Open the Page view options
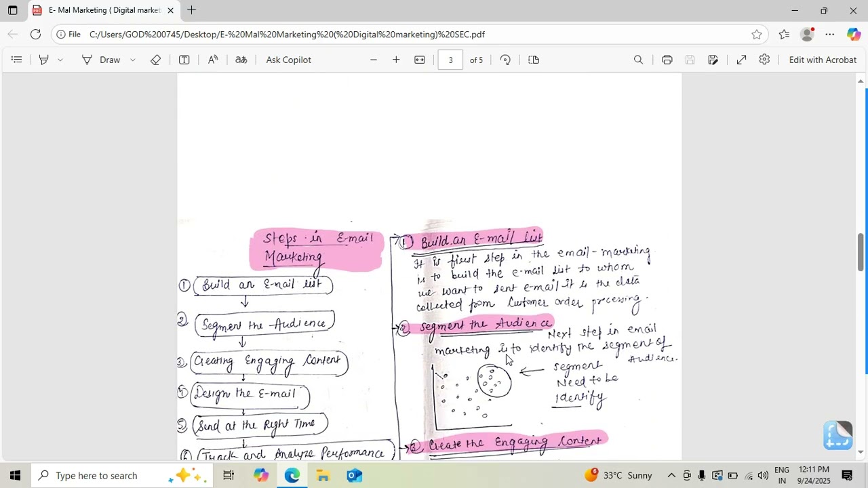This screenshot has width=868, height=488. [x=534, y=60]
